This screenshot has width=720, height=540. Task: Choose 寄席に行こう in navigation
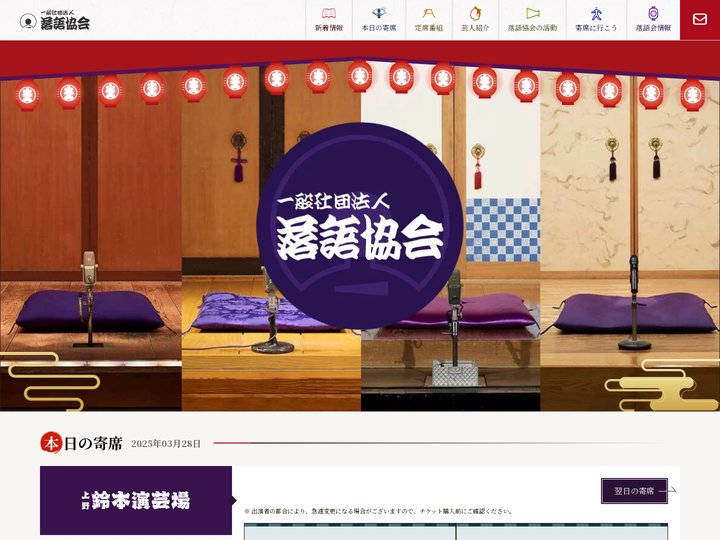596,20
